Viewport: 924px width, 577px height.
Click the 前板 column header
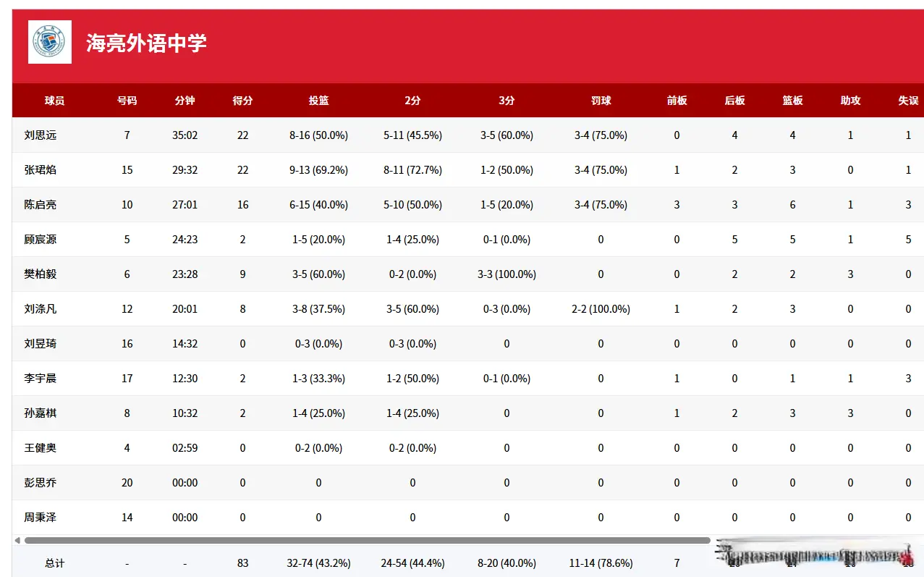coord(676,101)
